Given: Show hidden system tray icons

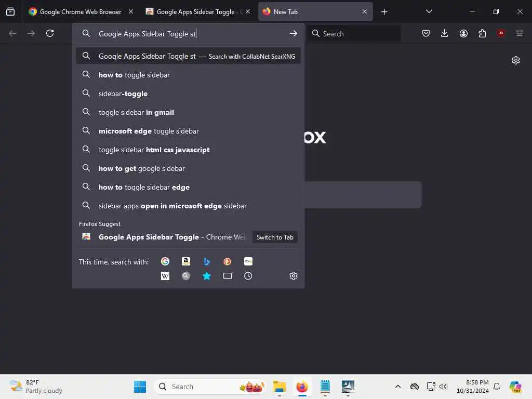Looking at the screenshot, I should (x=398, y=387).
